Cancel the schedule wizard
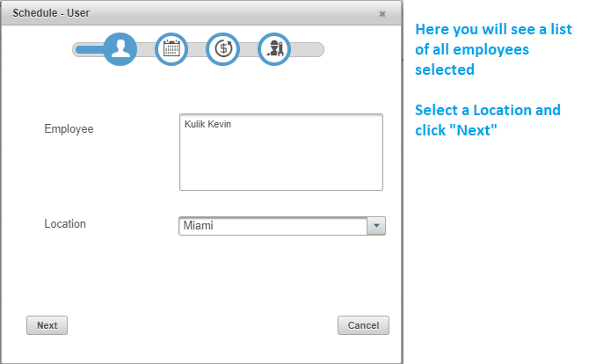This screenshot has width=596, height=364. [x=363, y=325]
